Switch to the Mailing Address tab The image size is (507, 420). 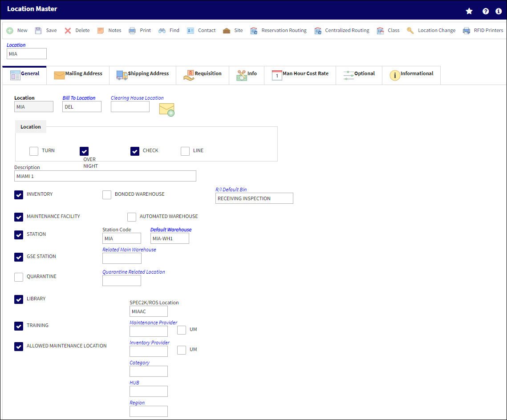[78, 75]
